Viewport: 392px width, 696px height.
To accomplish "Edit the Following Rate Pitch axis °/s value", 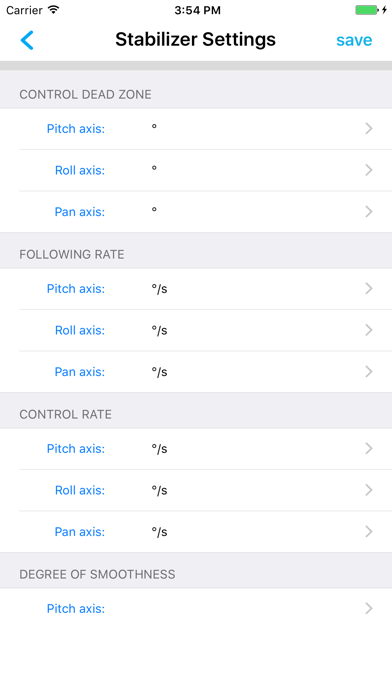I will tap(159, 289).
